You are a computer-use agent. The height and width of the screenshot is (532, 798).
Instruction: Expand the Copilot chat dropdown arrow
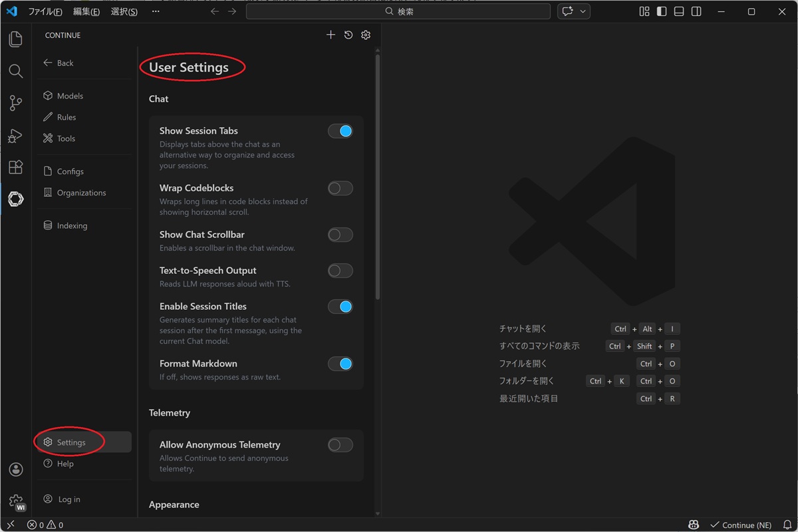(583, 11)
